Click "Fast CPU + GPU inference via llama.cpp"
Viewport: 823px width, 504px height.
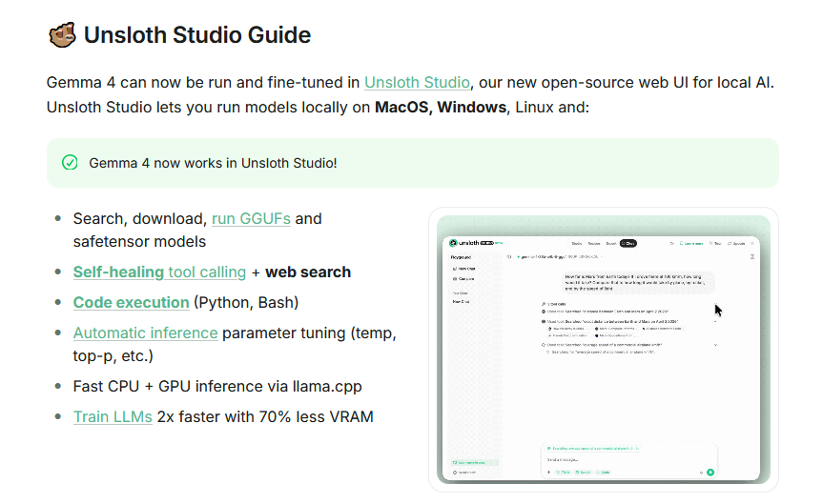click(217, 387)
